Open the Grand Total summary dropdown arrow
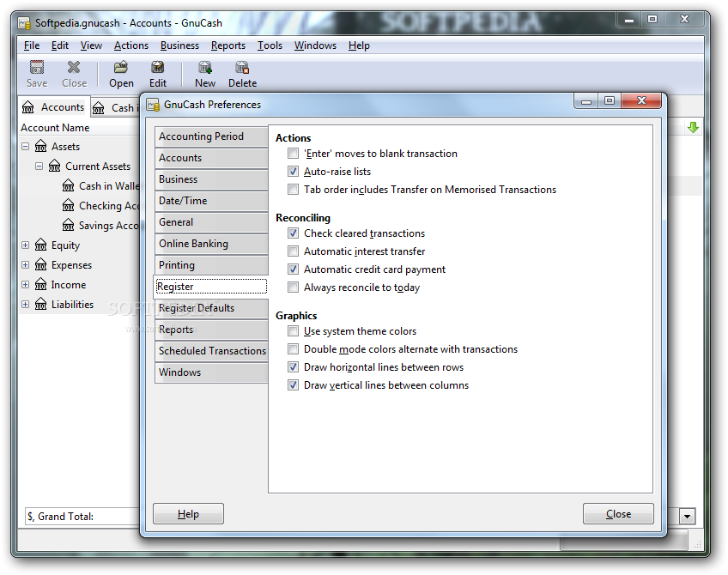The height and width of the screenshot is (575, 728). [x=687, y=516]
